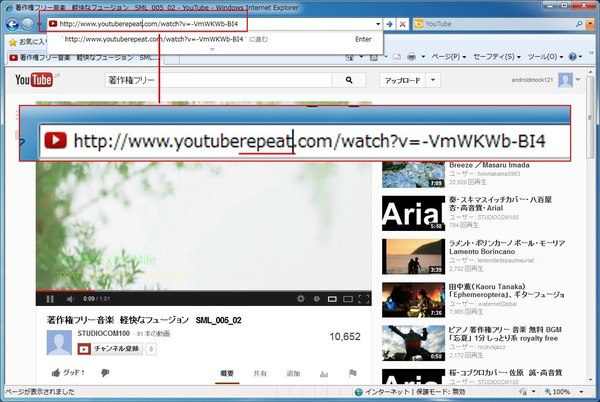Click the thumbs-down dislike icon
This screenshot has height=402, width=600.
[104, 373]
